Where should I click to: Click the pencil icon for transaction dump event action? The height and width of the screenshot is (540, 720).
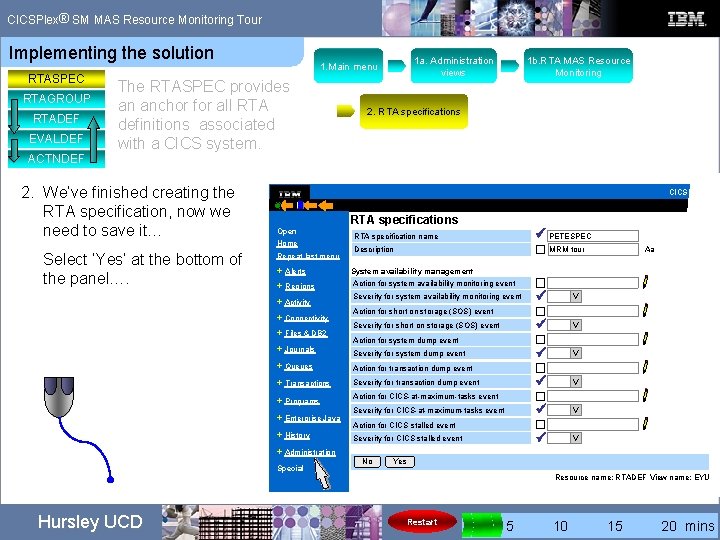[x=645, y=367]
